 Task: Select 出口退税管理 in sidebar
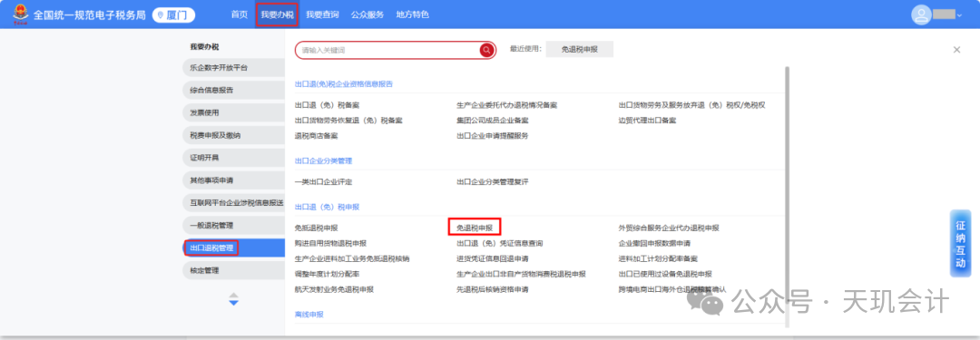[234, 248]
